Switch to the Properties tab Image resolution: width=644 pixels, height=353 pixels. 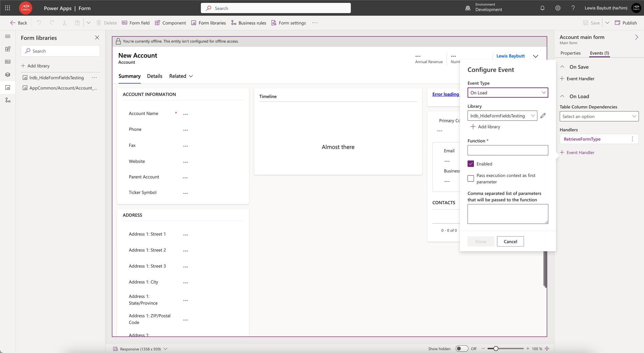(x=570, y=53)
